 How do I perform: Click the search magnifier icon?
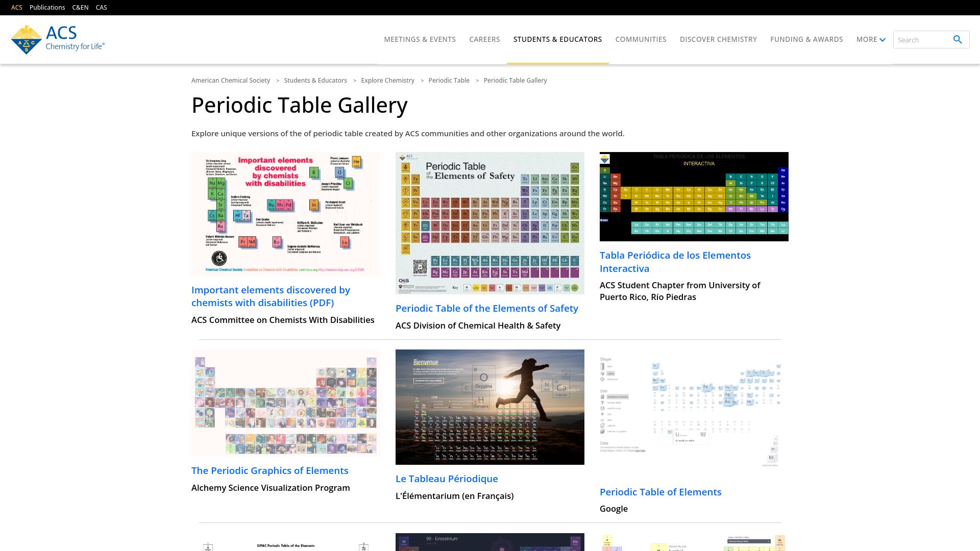click(958, 39)
